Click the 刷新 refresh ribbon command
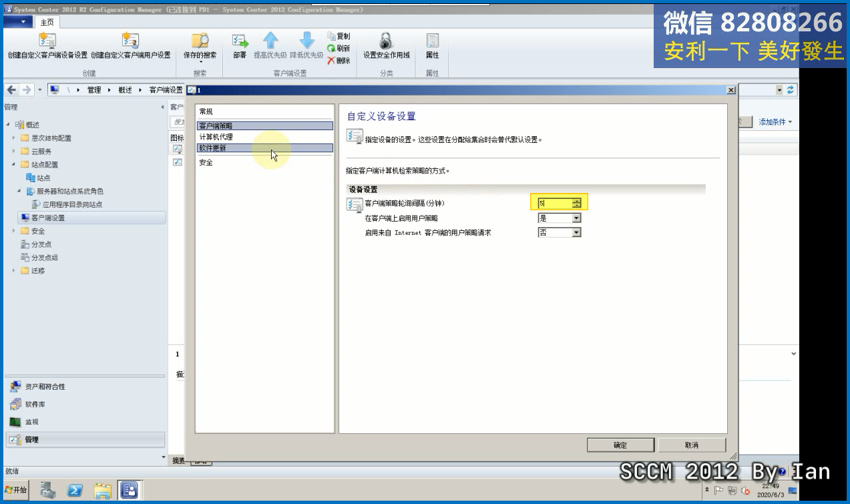 coord(339,48)
